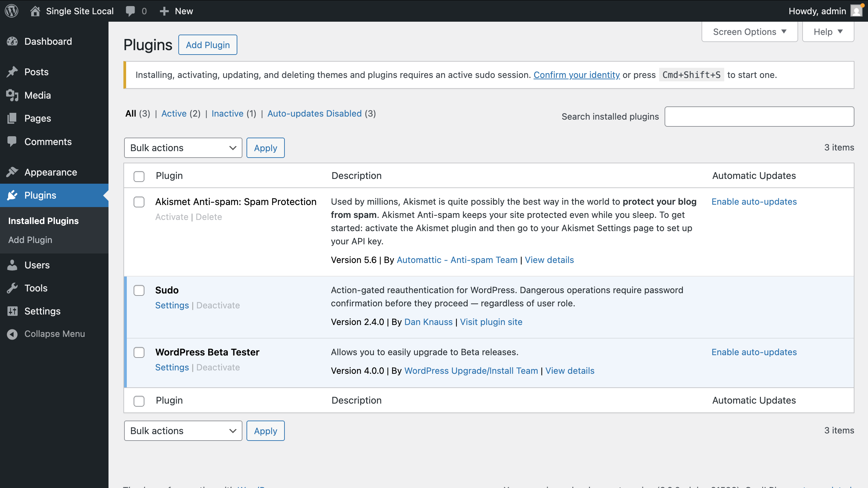Click the admin avatar icon

(857, 11)
